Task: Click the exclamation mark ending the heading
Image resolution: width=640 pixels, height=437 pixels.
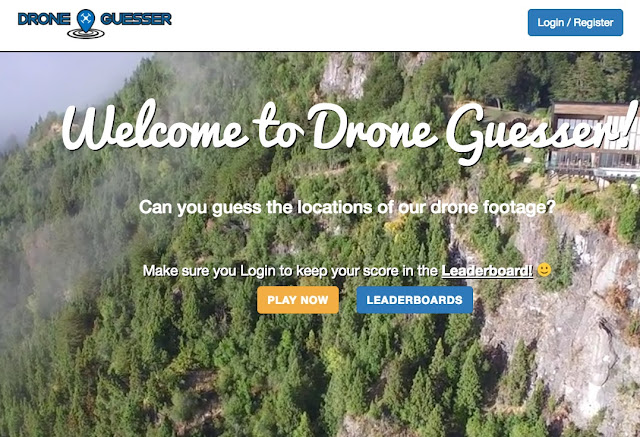Action: click(632, 124)
